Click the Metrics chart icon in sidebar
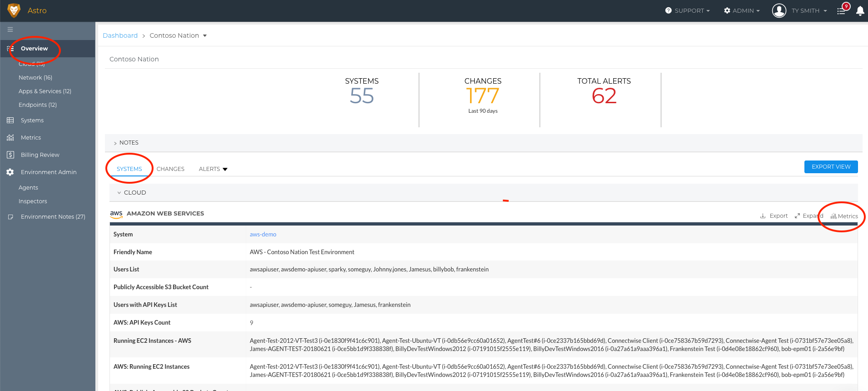 (10, 138)
